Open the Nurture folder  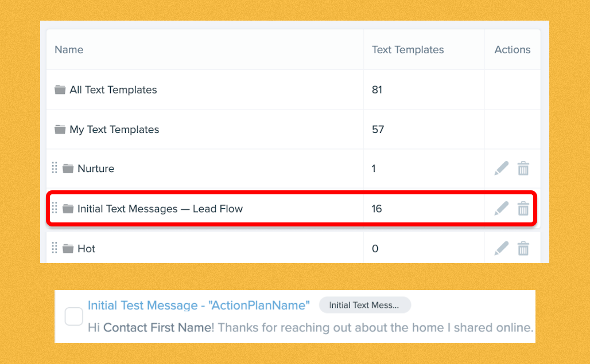(96, 169)
